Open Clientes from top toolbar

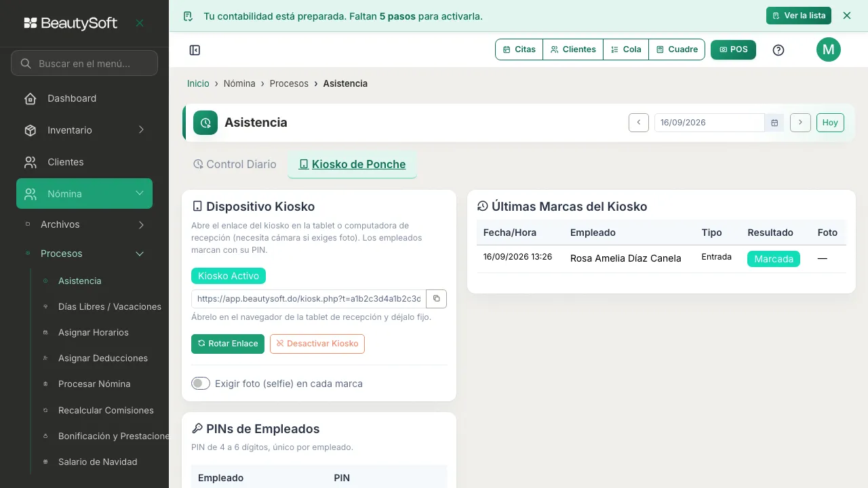[x=573, y=49]
